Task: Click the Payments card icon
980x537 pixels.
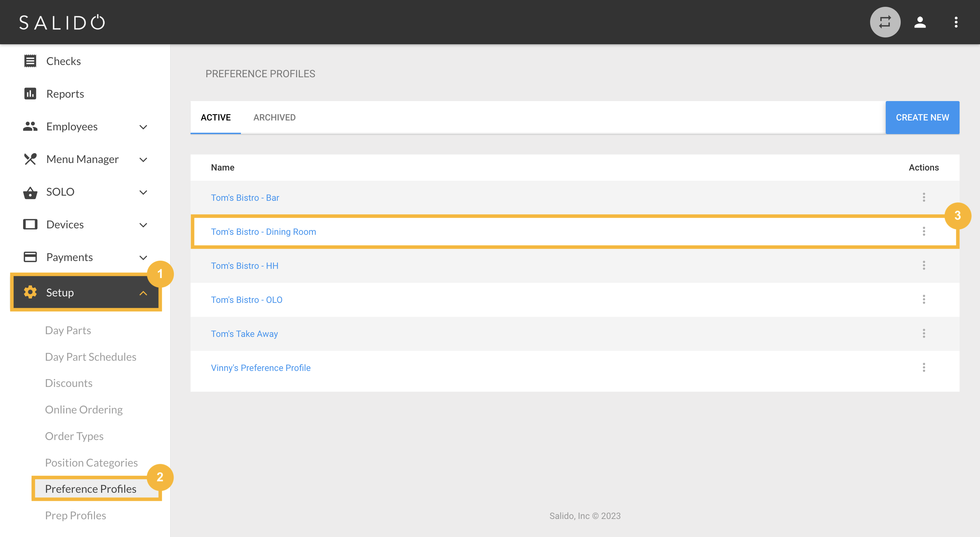Action: [30, 257]
